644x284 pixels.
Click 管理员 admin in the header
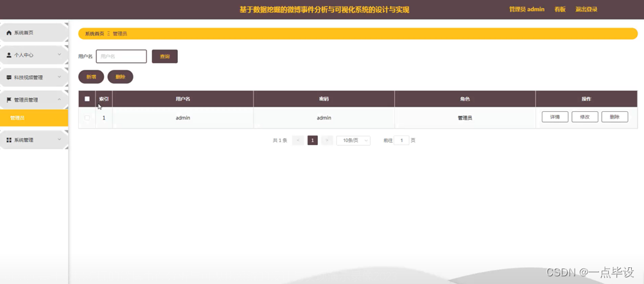527,10
